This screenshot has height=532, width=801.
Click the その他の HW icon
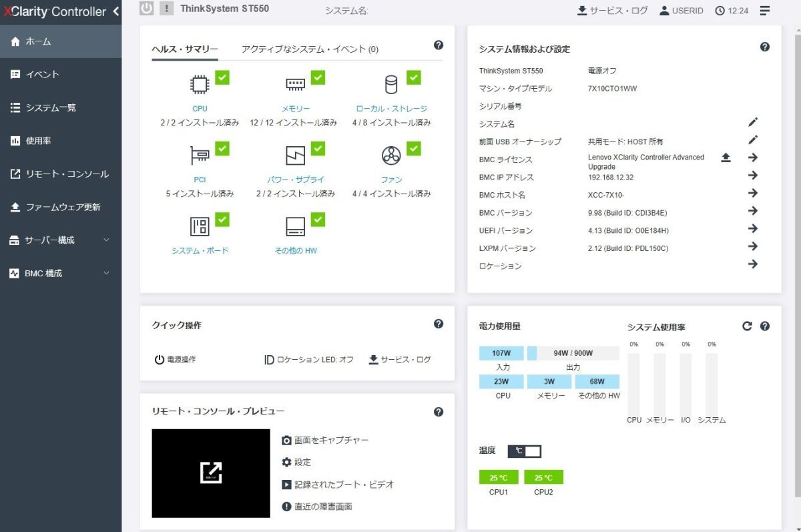pos(295,226)
